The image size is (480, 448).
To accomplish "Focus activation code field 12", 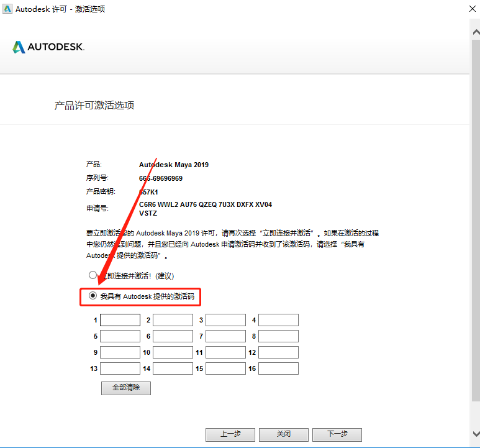I will click(x=278, y=352).
